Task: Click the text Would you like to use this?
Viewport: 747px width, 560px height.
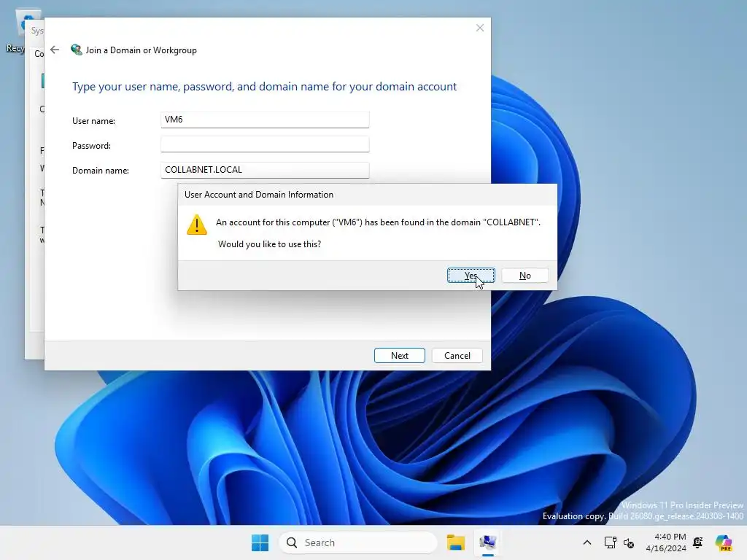Action: click(x=270, y=244)
